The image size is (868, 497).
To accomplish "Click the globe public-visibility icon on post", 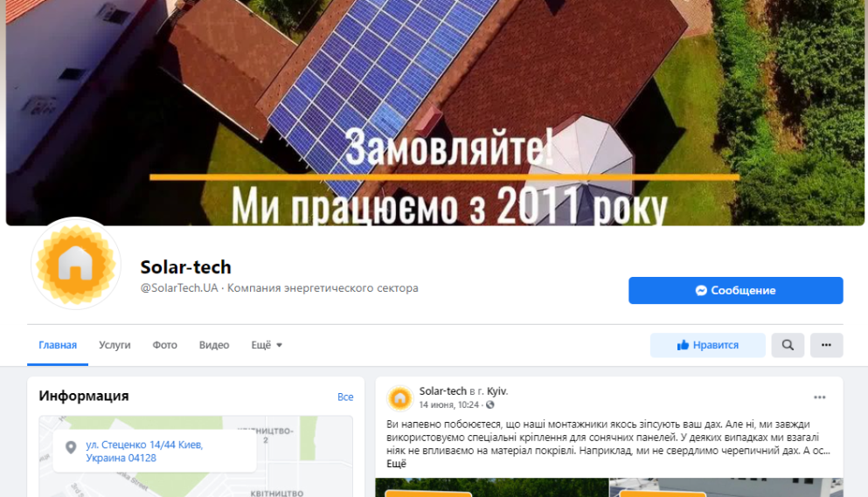I will click(x=490, y=405).
